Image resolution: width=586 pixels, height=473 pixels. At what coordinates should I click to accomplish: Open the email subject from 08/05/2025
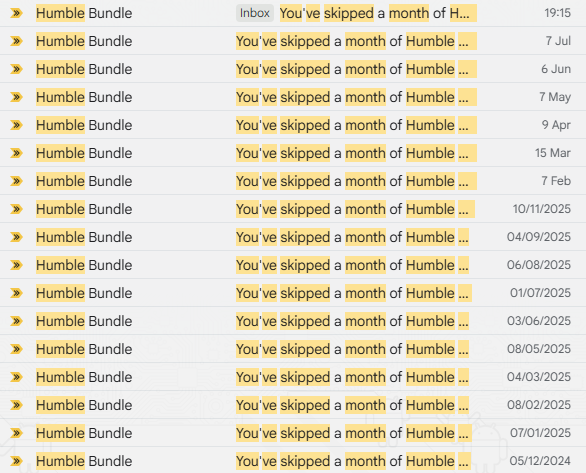tap(352, 349)
